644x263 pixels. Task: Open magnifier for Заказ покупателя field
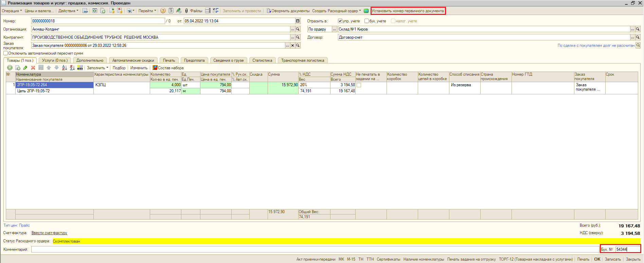coord(298,45)
